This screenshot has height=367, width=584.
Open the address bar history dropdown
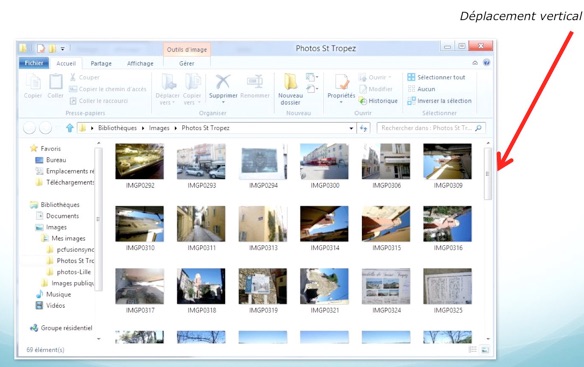click(x=351, y=128)
